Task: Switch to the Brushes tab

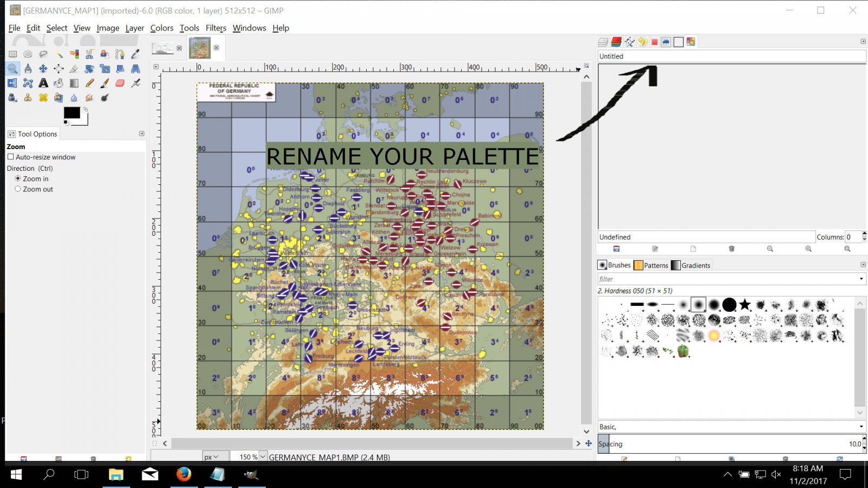Action: [x=615, y=265]
